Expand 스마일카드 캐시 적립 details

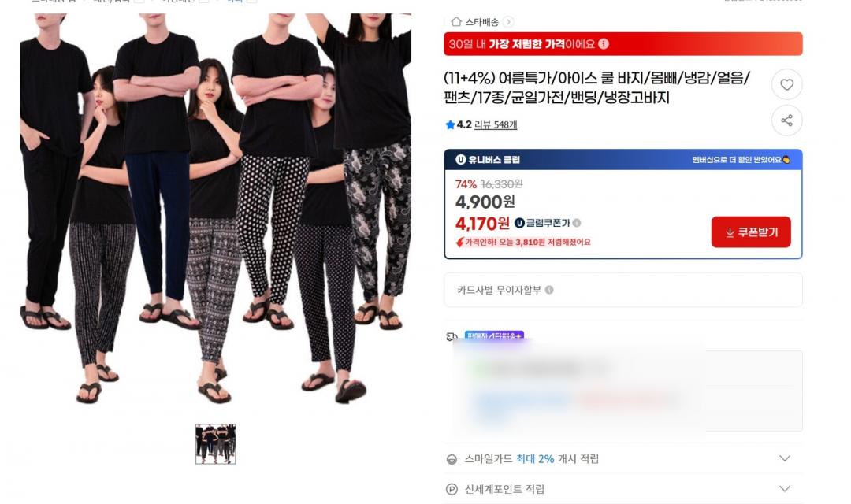[784, 458]
